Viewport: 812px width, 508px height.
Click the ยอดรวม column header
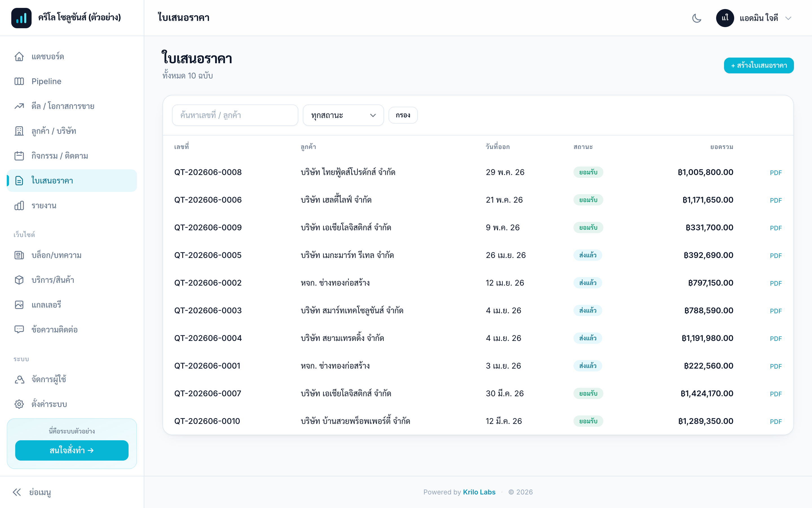[x=722, y=147]
